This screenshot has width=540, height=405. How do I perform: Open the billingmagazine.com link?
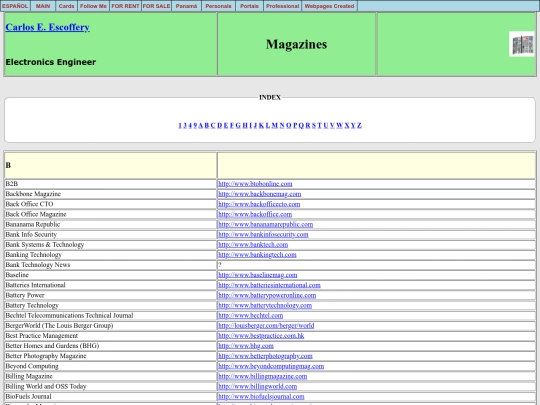(x=263, y=376)
